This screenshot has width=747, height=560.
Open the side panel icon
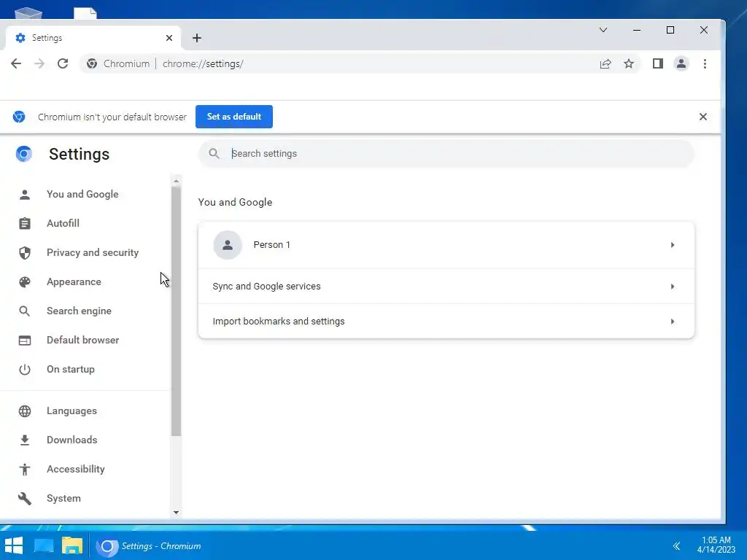click(x=658, y=64)
